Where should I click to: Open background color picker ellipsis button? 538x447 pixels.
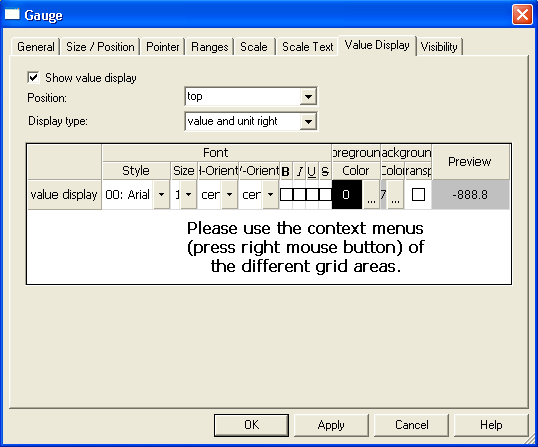coord(395,195)
